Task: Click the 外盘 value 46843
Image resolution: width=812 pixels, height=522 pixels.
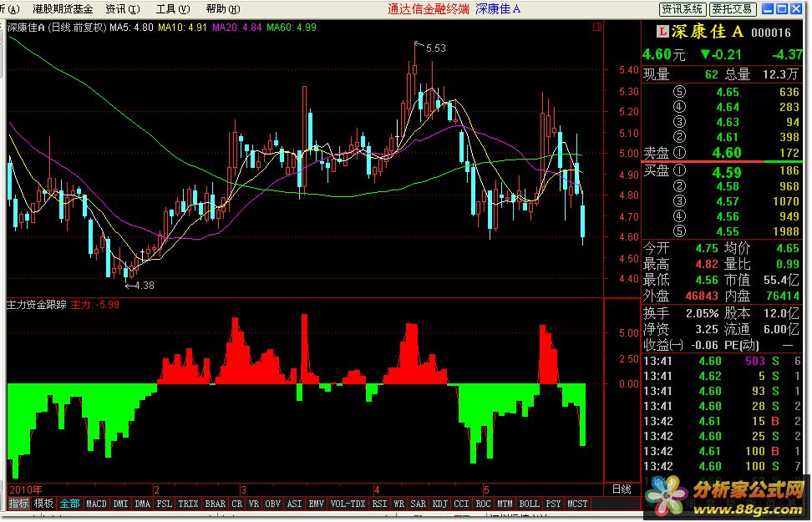Action: tap(703, 296)
